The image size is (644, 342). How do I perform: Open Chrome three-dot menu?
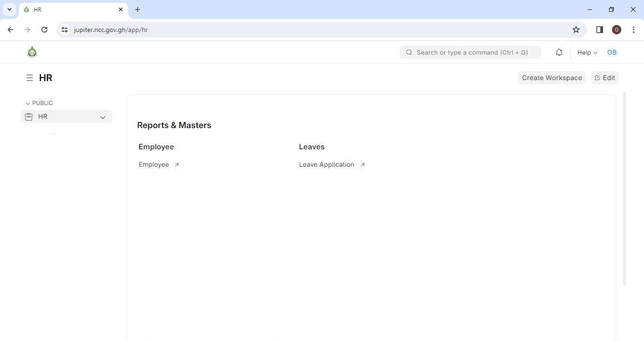pos(633,30)
